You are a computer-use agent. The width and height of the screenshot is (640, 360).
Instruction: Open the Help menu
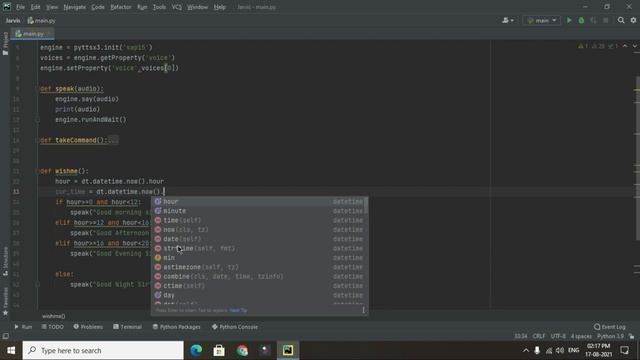(x=220, y=7)
